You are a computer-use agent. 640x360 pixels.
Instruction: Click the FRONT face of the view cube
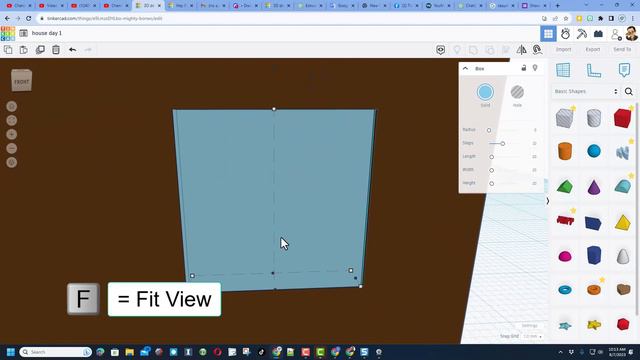point(22,82)
